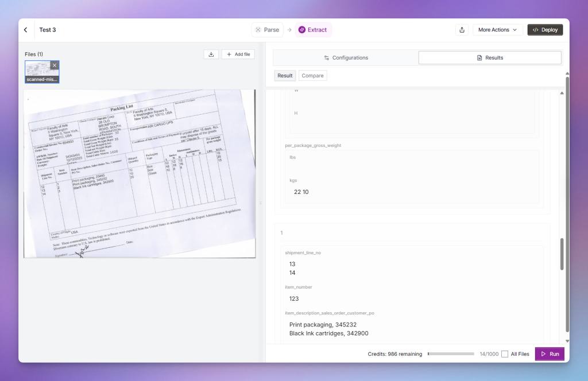The width and height of the screenshot is (588, 381).
Task: Click the share/export icon in header
Action: tap(462, 30)
